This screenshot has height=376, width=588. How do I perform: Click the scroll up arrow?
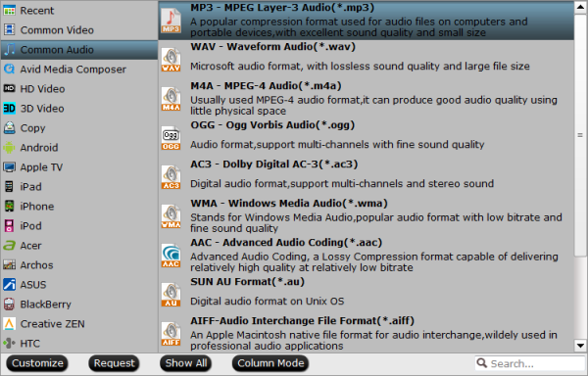(x=580, y=8)
